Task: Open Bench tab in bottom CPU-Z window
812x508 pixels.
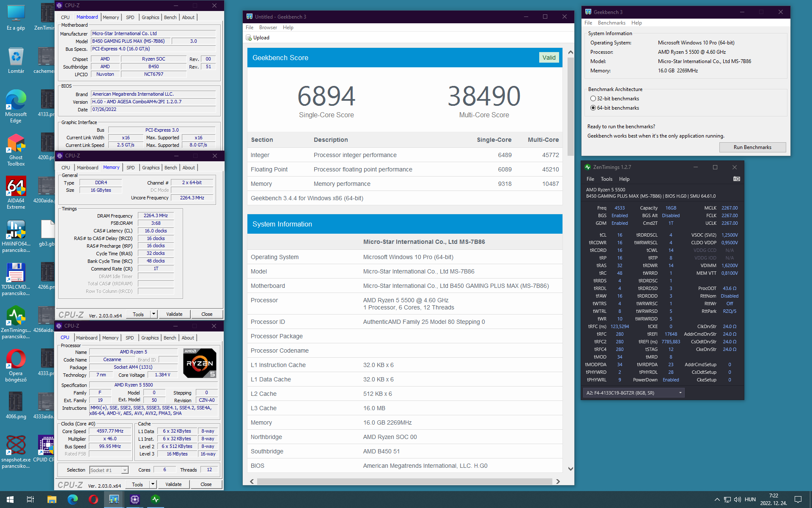Action: pos(170,338)
